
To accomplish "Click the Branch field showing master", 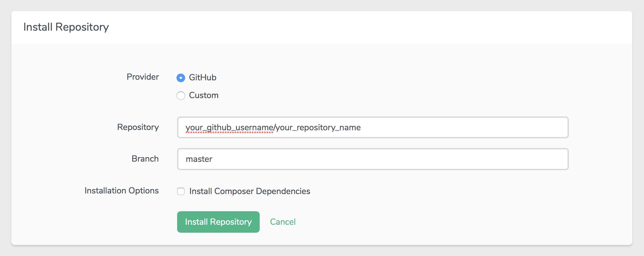I will [x=373, y=159].
